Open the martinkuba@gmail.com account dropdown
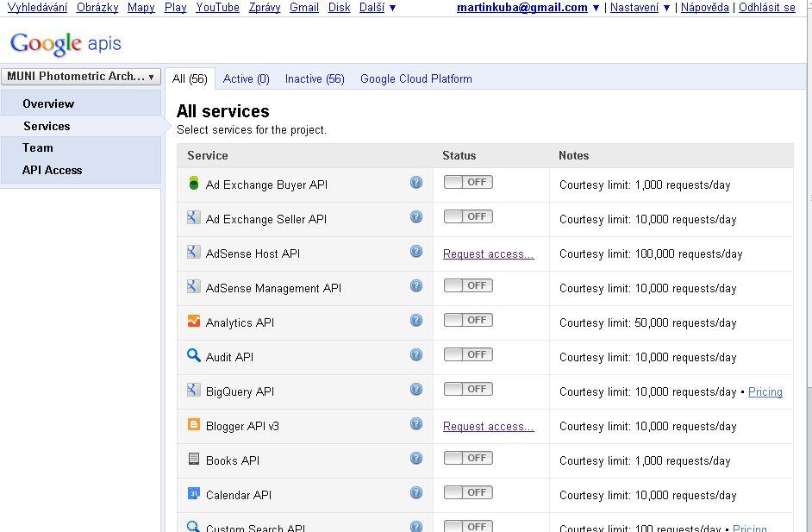The height and width of the screenshot is (532, 812). point(528,7)
